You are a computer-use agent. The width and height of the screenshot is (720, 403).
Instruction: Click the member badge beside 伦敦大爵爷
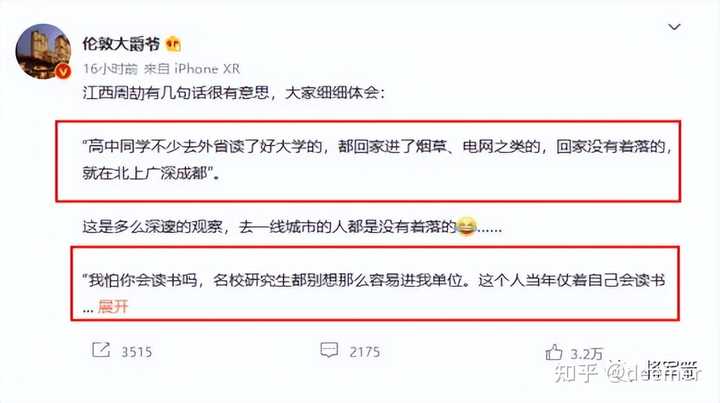[173, 44]
